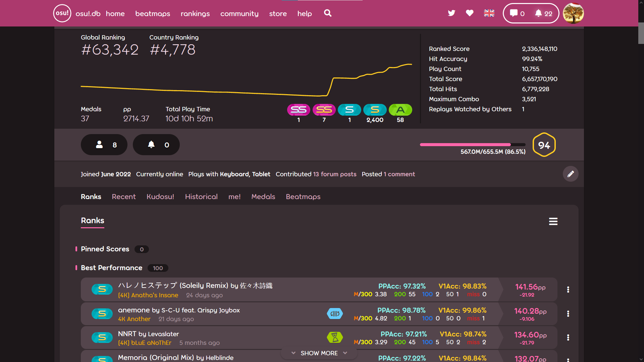This screenshot has height=362, width=644.
Task: Click the gold SS rank badge
Action: [x=324, y=110]
